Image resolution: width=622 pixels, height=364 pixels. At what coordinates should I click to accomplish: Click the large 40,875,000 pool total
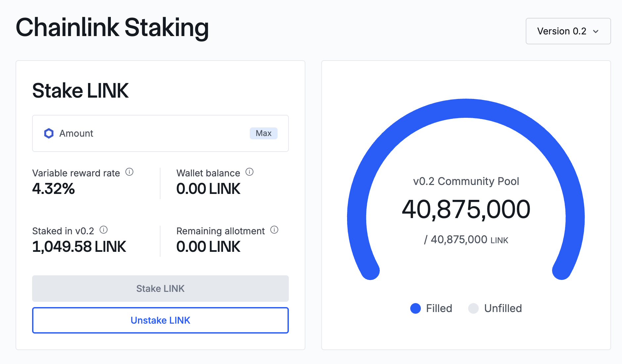click(466, 209)
